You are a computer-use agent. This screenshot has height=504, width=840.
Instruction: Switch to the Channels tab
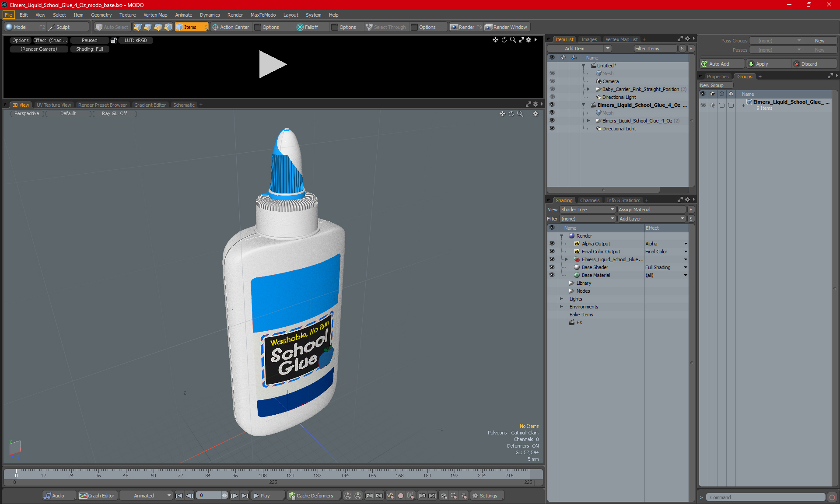pyautogui.click(x=590, y=200)
